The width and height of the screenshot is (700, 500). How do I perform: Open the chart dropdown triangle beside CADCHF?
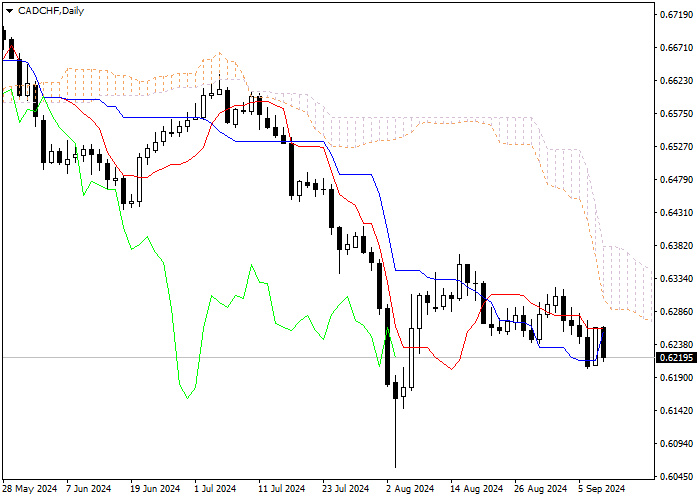tap(9, 11)
